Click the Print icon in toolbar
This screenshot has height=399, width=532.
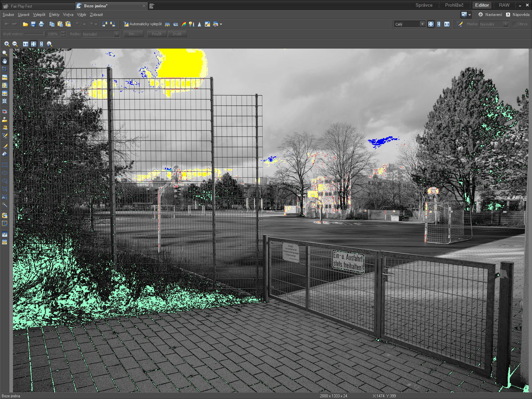pyautogui.click(x=41, y=24)
